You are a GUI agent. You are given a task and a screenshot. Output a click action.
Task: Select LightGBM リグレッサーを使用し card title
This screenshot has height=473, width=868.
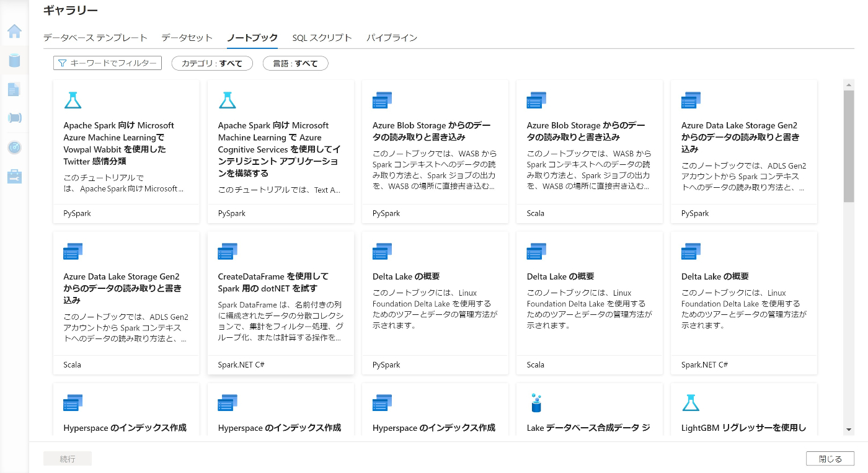743,428
